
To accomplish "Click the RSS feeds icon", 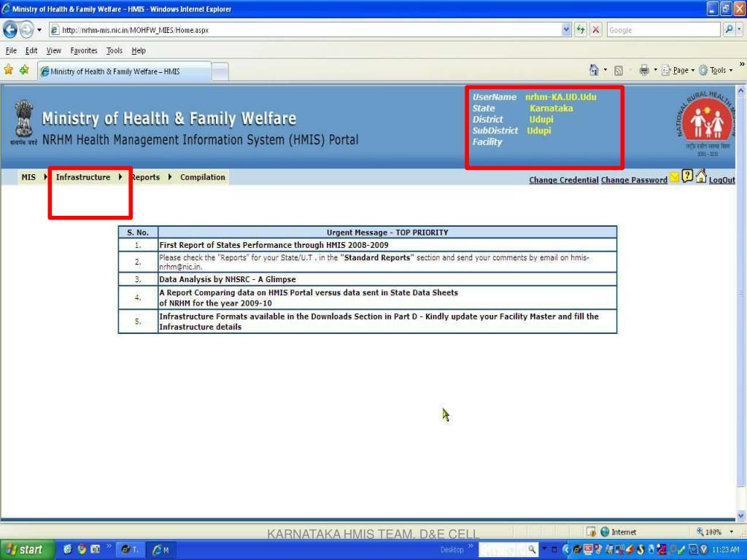I will pos(619,71).
